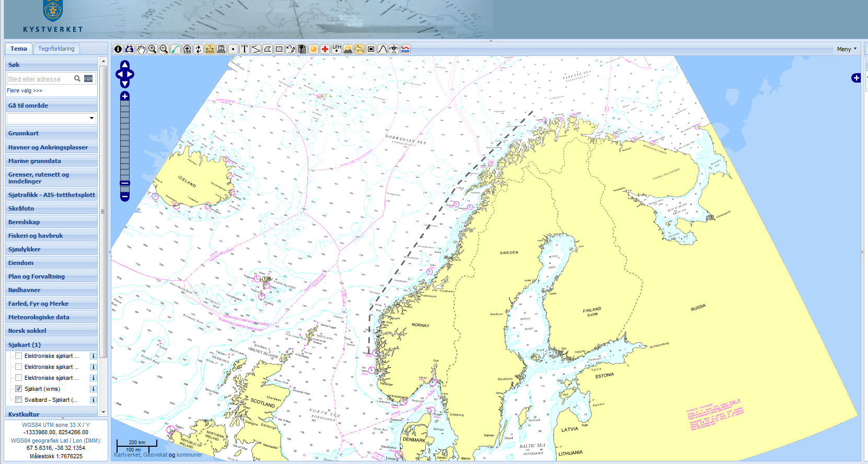This screenshot has height=464, width=868.
Task: Choose the draw rectangle tool
Action: pos(279,49)
